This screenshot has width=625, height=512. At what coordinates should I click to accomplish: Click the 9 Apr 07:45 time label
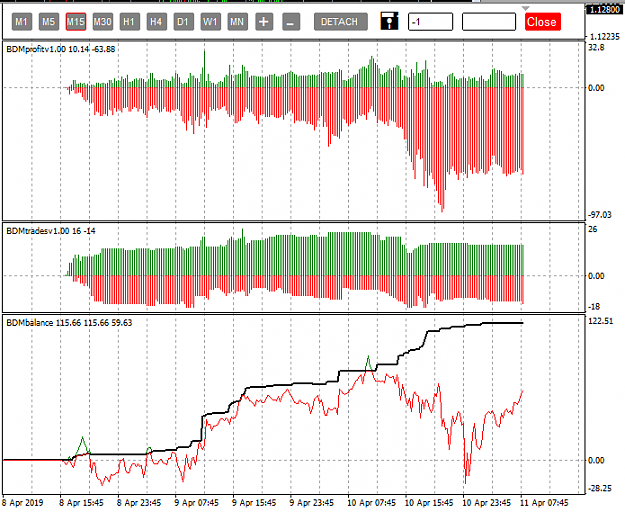coord(197,502)
